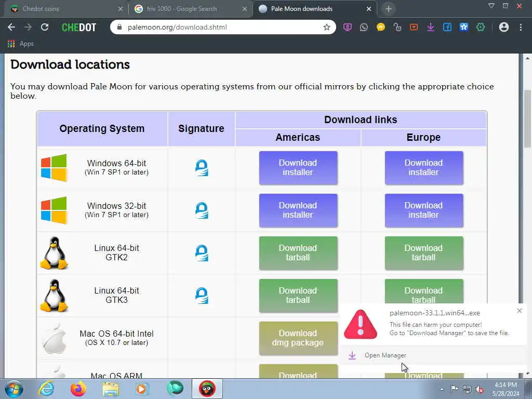Image resolution: width=532 pixels, height=399 pixels.
Task: Download Windows 64-bit installer from Europe
Action: pos(424,168)
